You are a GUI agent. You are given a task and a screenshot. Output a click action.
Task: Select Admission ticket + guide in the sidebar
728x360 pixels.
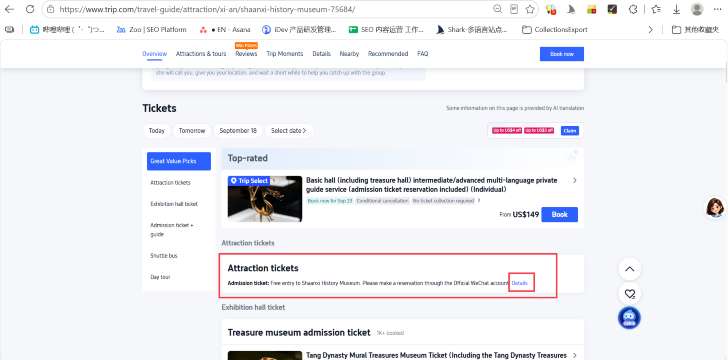[x=172, y=230]
